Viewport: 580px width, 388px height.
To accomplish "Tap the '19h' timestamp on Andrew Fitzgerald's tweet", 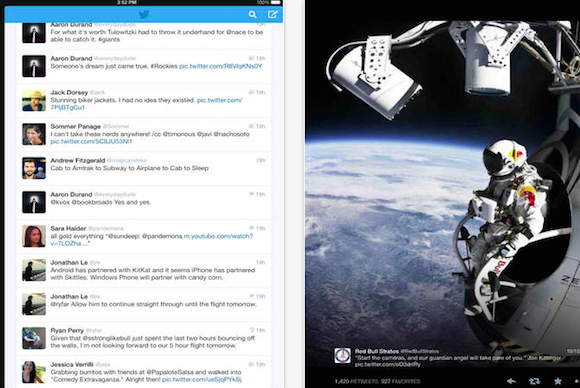I will click(261, 160).
